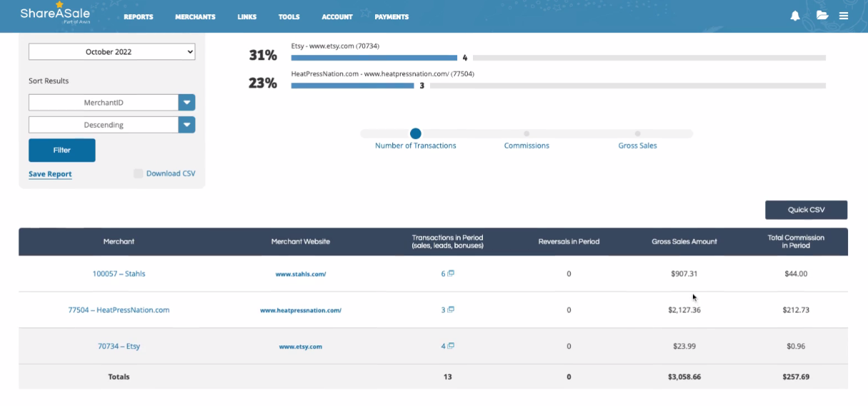Click the 23% percentage label
Viewport: 868px width, 406px height.
pos(263,83)
